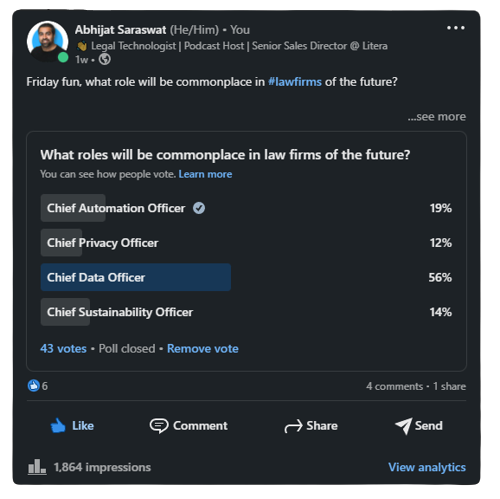Open the 43 votes voter list
Image resolution: width=500 pixels, height=499 pixels.
(x=63, y=349)
